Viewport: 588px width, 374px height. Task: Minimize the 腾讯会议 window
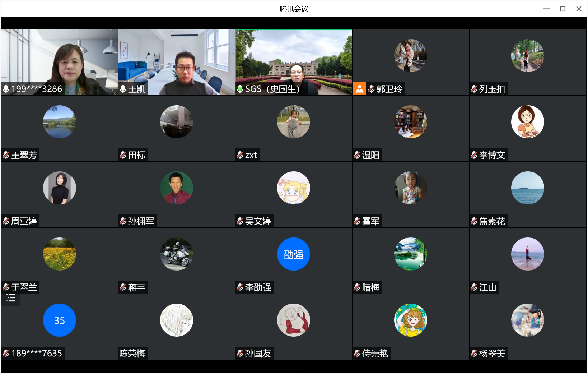pyautogui.click(x=546, y=9)
